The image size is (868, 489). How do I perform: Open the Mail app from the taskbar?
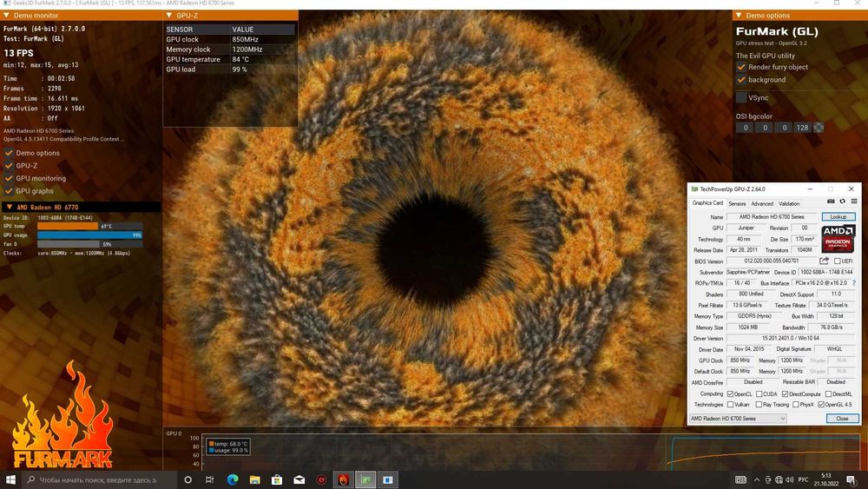[299, 479]
